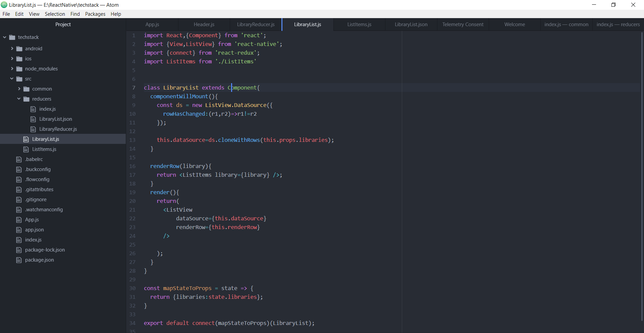The width and height of the screenshot is (644, 333).
Task: Switch to the index.js — reducers tab
Action: [x=618, y=24]
